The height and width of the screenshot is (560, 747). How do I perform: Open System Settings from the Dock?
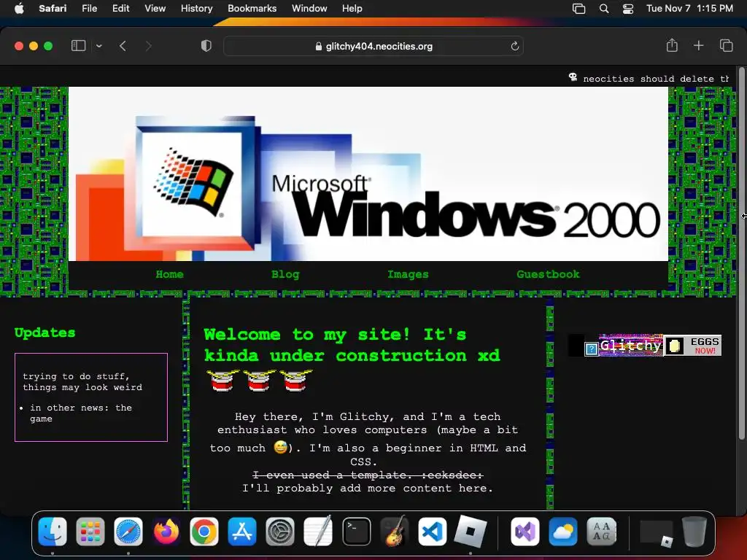[279, 532]
